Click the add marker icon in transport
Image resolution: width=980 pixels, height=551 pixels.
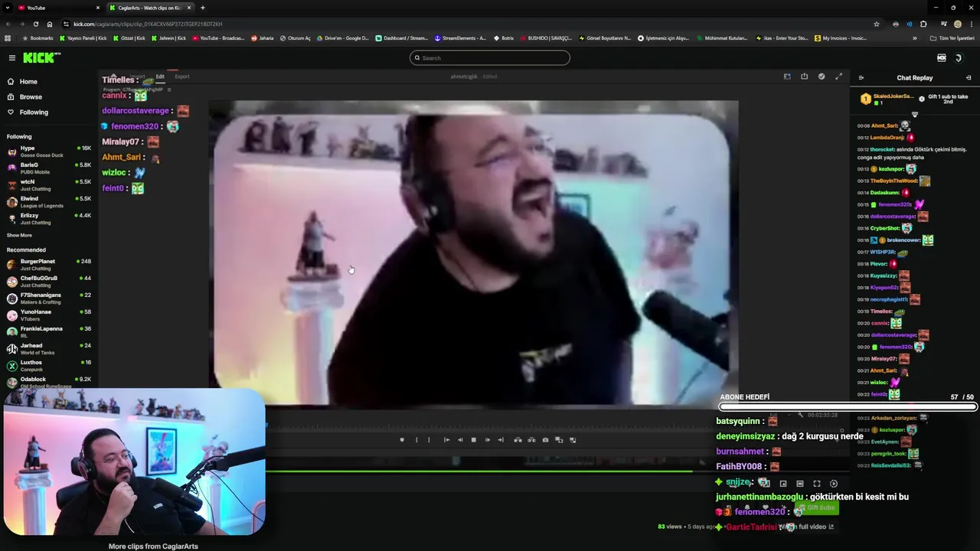pos(402,440)
